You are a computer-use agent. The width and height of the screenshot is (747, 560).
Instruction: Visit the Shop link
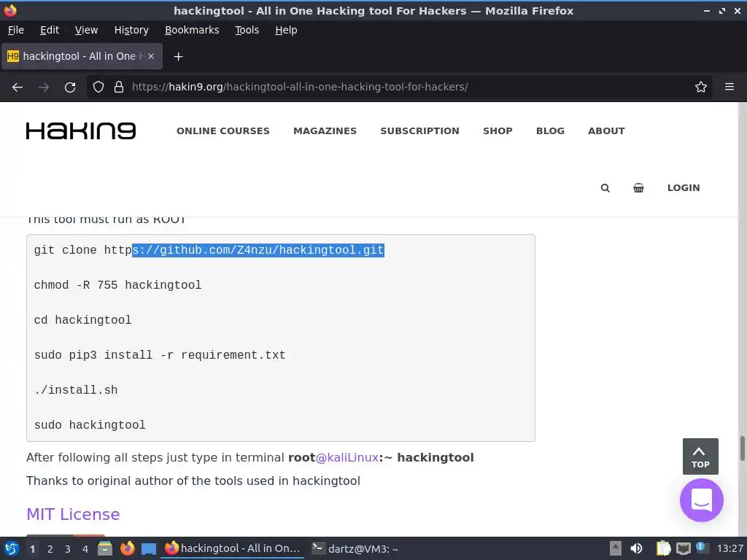(498, 131)
